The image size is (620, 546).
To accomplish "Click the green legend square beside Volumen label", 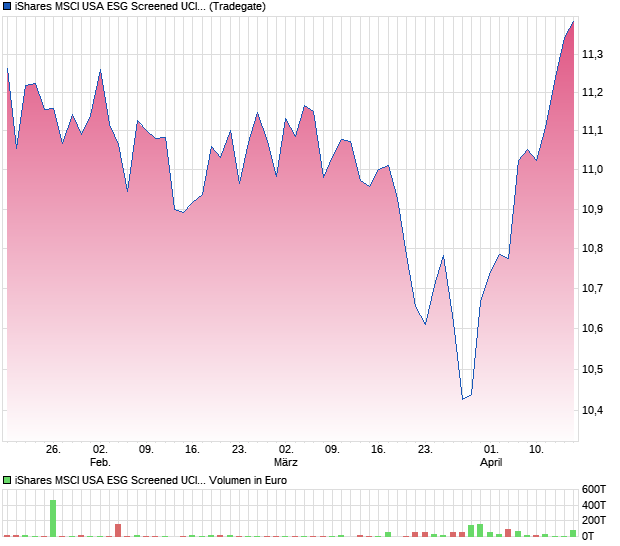I will [x=8, y=480].
